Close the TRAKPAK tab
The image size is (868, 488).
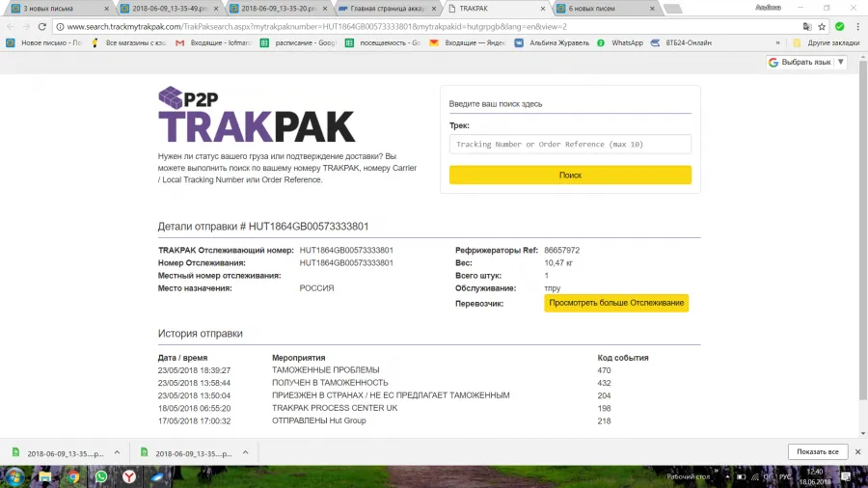pos(542,9)
